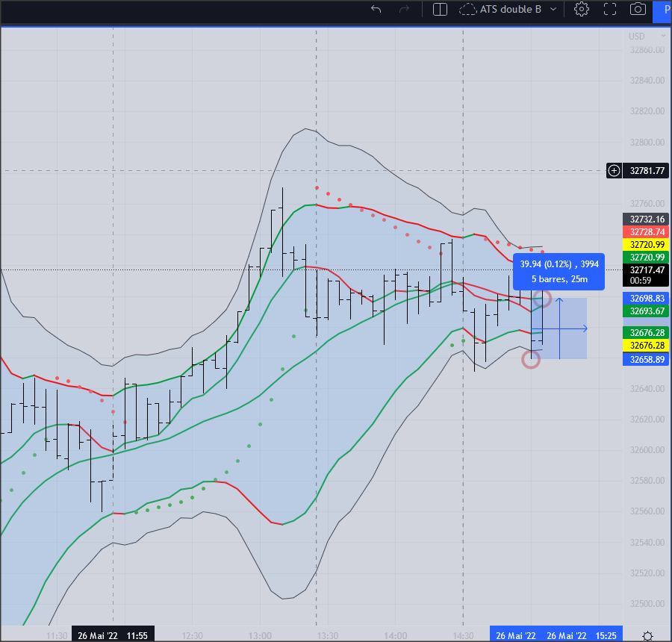Click the 15:25 time label on axis
This screenshot has height=642, width=672.
point(606,635)
